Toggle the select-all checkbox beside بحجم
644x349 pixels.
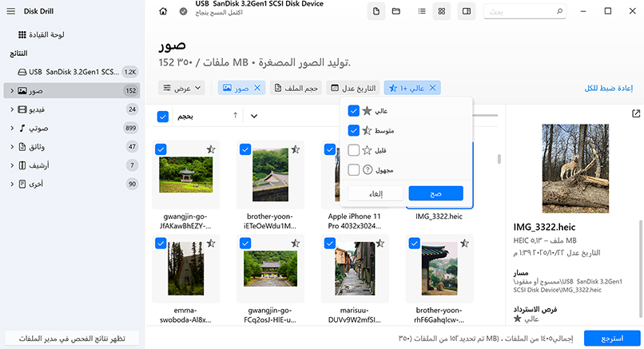coord(163,117)
